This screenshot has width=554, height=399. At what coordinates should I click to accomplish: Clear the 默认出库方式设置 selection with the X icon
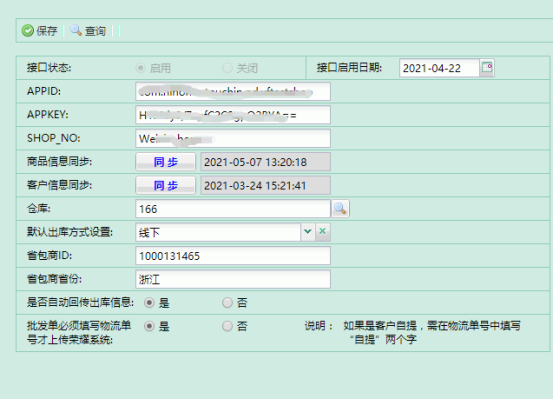[x=323, y=231]
